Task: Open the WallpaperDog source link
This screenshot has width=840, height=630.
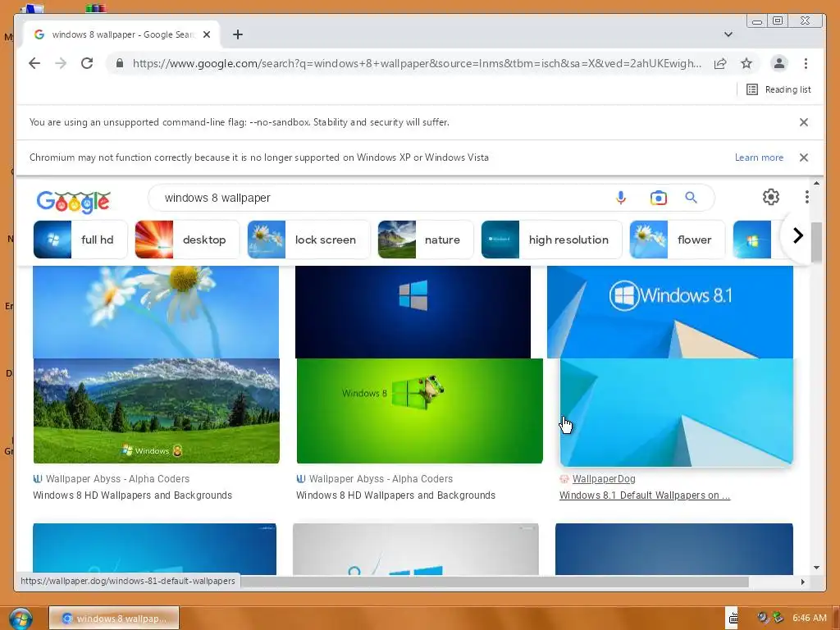Action: (x=604, y=479)
